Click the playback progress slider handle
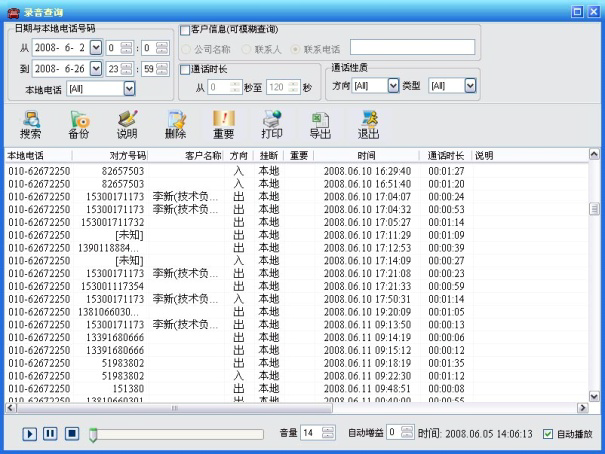The height and width of the screenshot is (454, 605). [x=93, y=435]
